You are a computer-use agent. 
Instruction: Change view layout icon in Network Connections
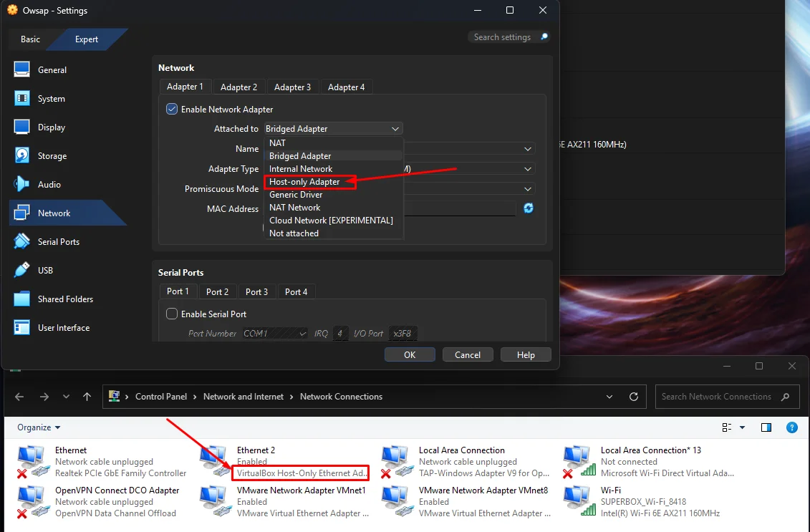pos(727,427)
